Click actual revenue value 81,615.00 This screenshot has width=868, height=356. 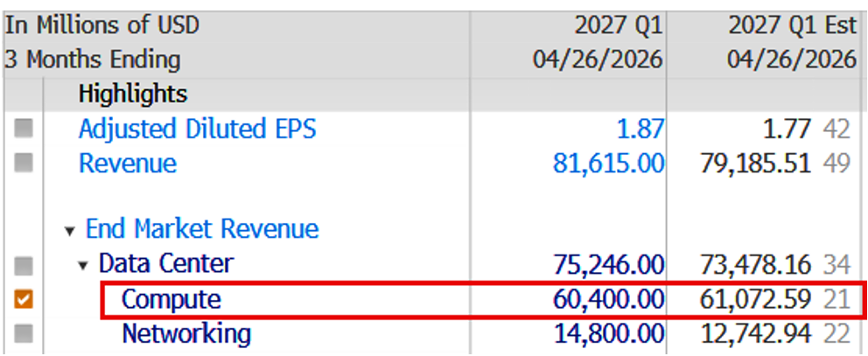608,164
